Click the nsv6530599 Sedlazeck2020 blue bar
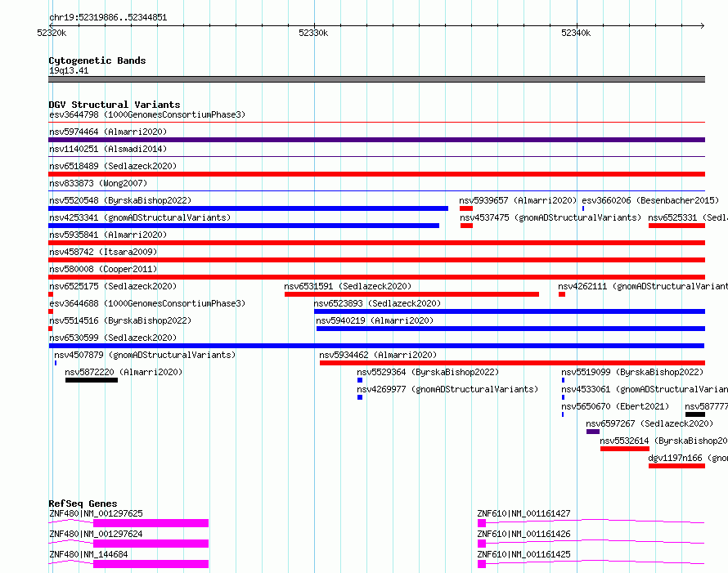This screenshot has height=573, width=728. tap(376, 346)
